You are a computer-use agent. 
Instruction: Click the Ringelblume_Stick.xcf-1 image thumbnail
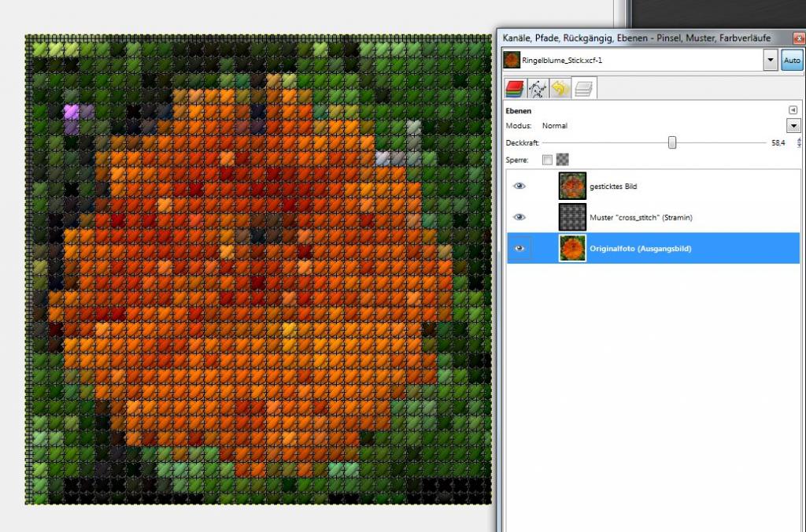(512, 60)
